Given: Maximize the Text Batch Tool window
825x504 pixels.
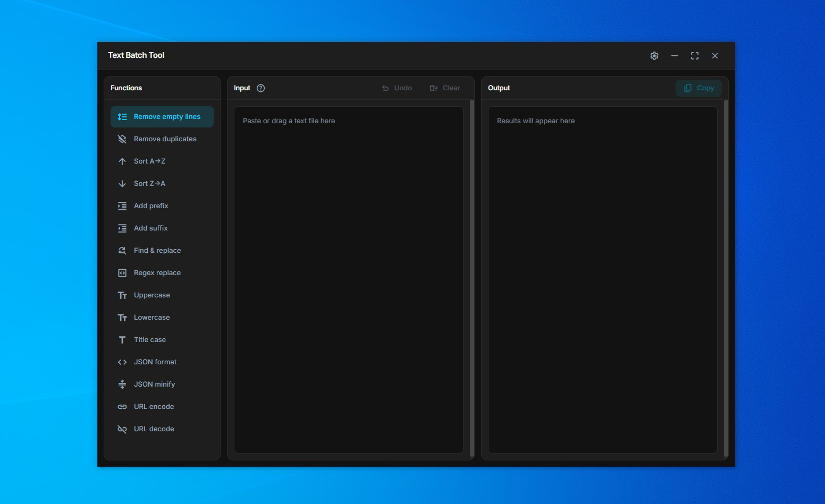Looking at the screenshot, I should 695,56.
